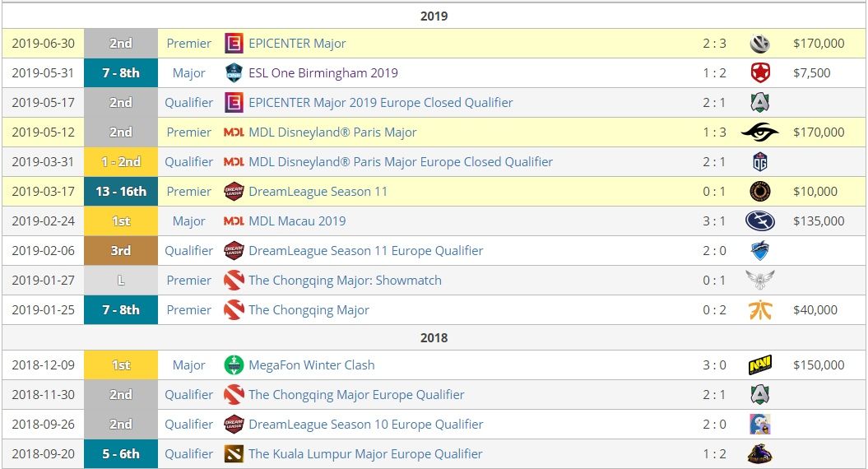Open MDL Macau 2019 tournament page
This screenshot has width=868, height=469.
click(x=297, y=221)
